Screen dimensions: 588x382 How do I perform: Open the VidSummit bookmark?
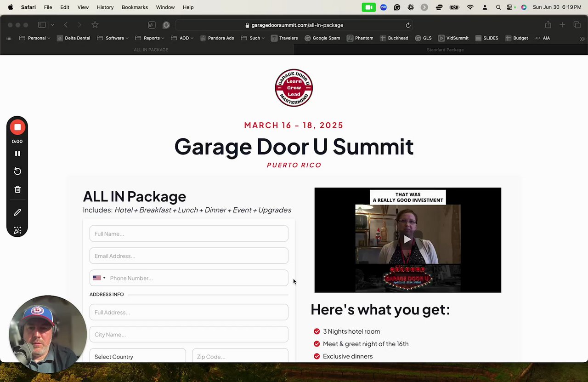[453, 38]
